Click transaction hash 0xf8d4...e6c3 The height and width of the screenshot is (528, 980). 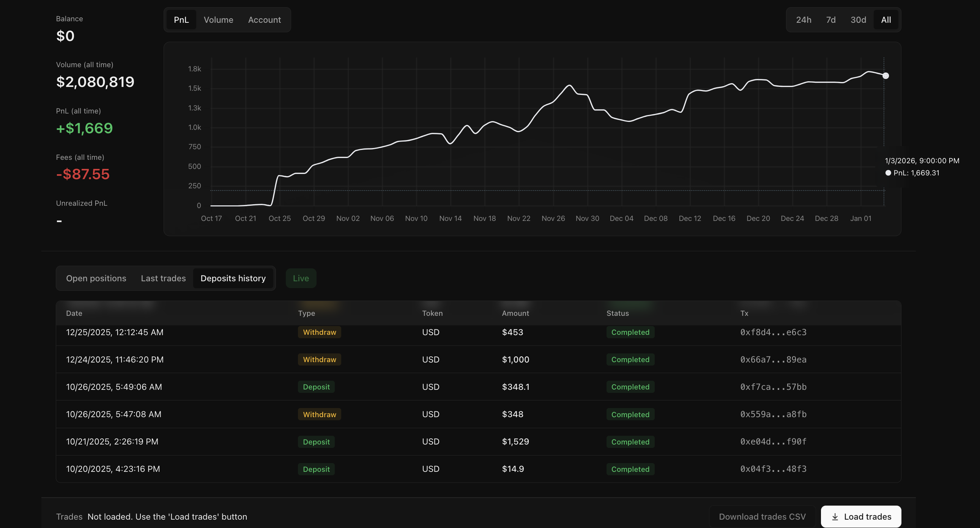774,332
